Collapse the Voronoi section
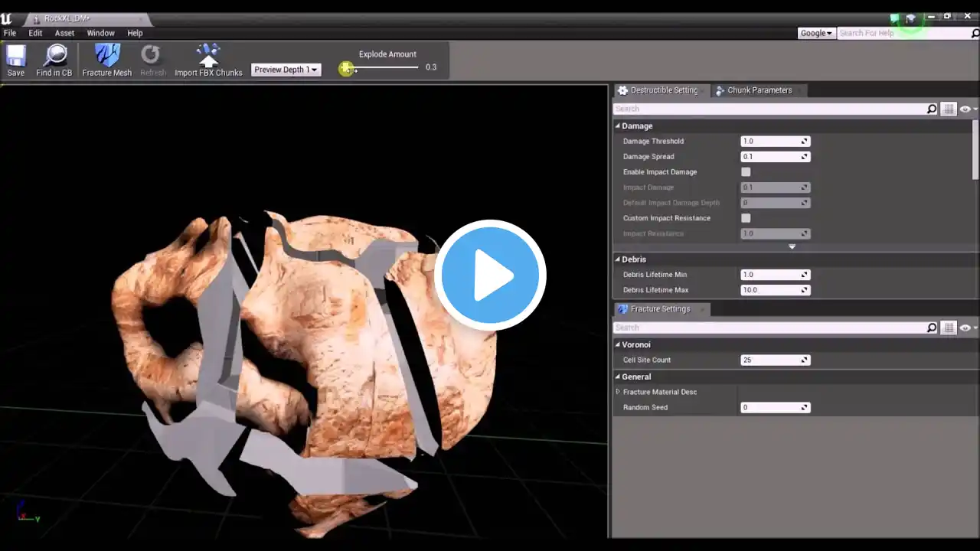This screenshot has height=551, width=980. [618, 345]
